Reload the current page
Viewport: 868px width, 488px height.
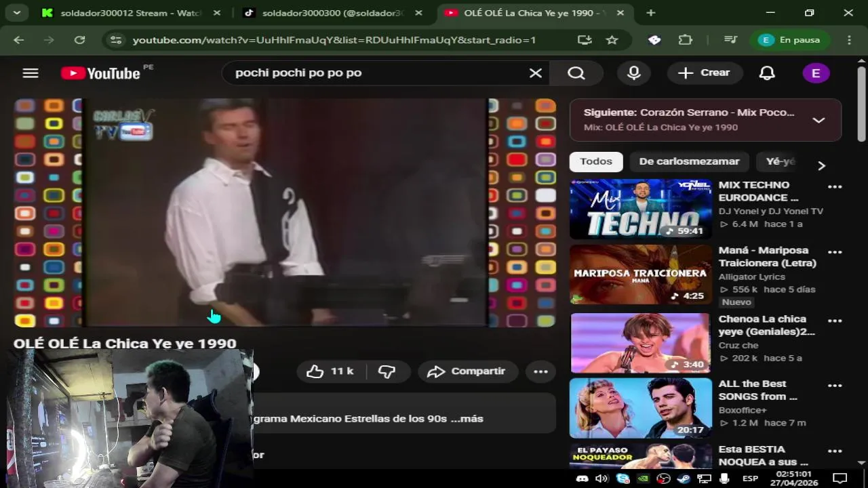click(x=79, y=40)
